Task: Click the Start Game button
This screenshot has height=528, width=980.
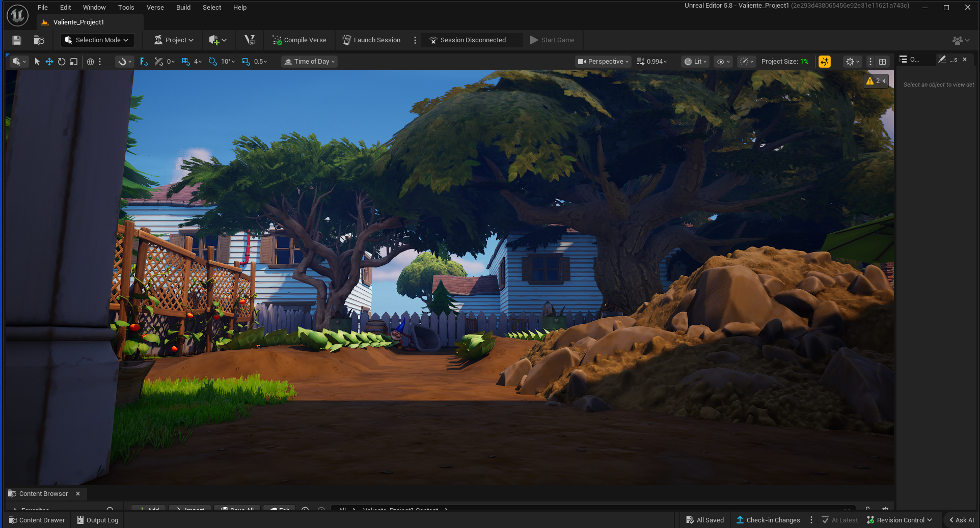Action: tap(552, 40)
